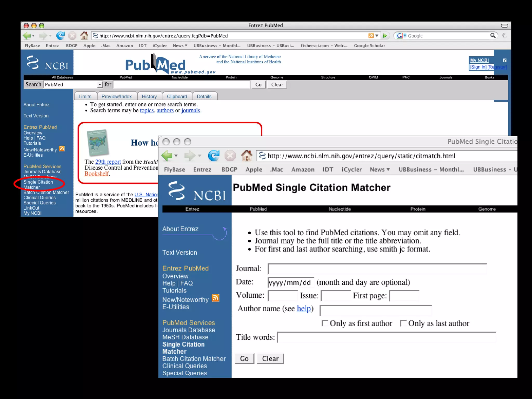Click the Go button under Title words
The height and width of the screenshot is (399, 532).
(x=244, y=358)
